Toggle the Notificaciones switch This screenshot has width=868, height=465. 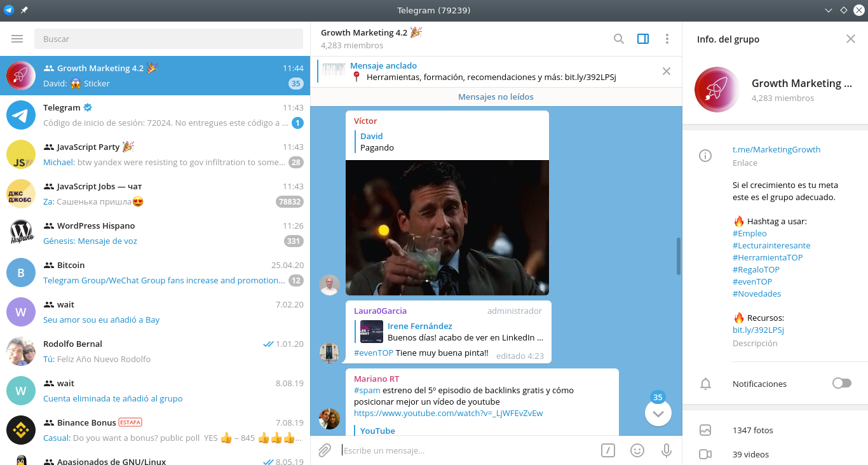click(x=841, y=383)
